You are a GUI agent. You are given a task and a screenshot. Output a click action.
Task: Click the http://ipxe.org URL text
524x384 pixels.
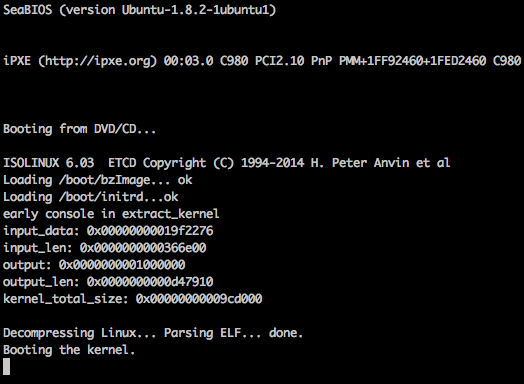point(97,61)
